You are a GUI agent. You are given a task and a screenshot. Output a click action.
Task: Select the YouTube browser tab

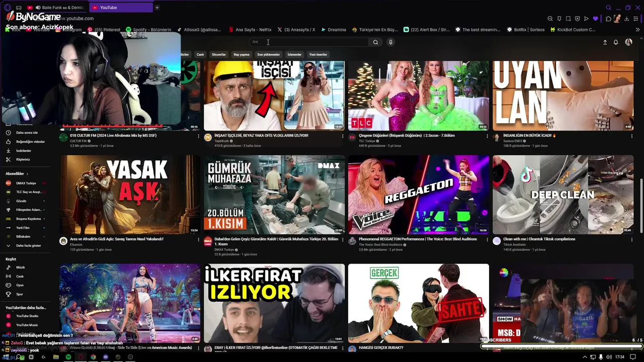(x=121, y=8)
